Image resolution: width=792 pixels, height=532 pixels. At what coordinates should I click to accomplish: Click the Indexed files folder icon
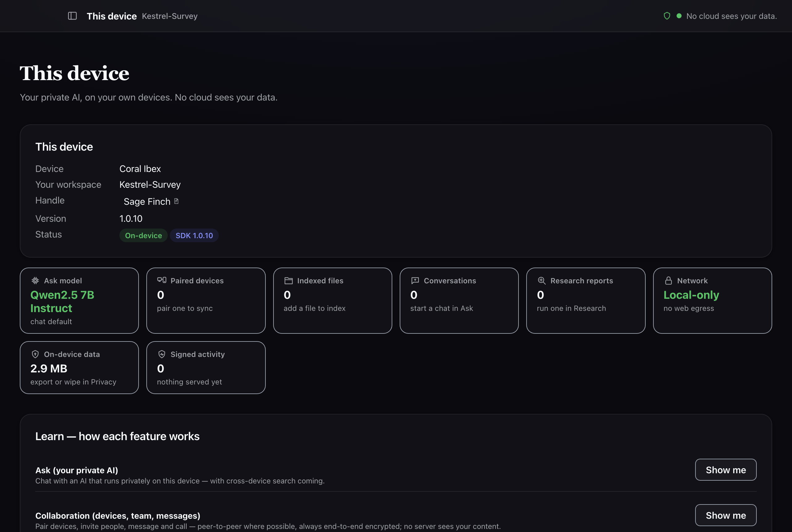[x=288, y=281]
